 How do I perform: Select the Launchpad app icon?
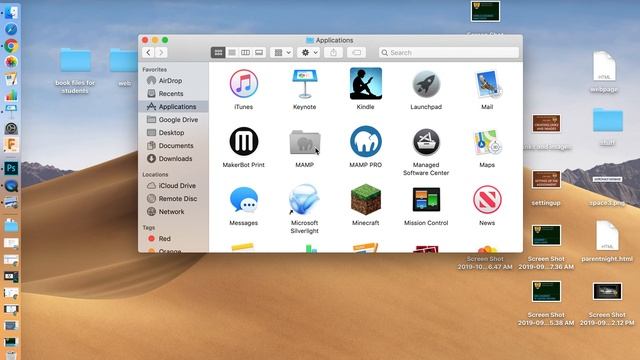point(426,84)
